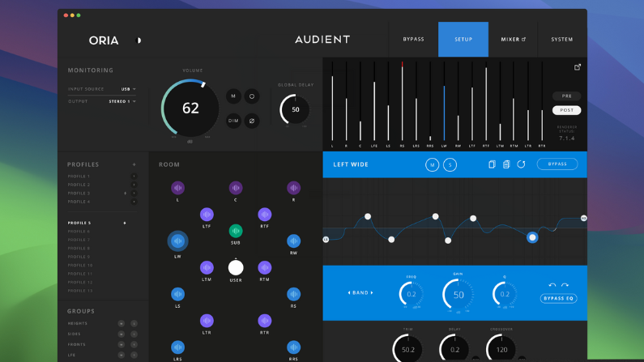This screenshot has width=644, height=362.
Task: Select the LTM top middle speaker
Action: click(207, 267)
